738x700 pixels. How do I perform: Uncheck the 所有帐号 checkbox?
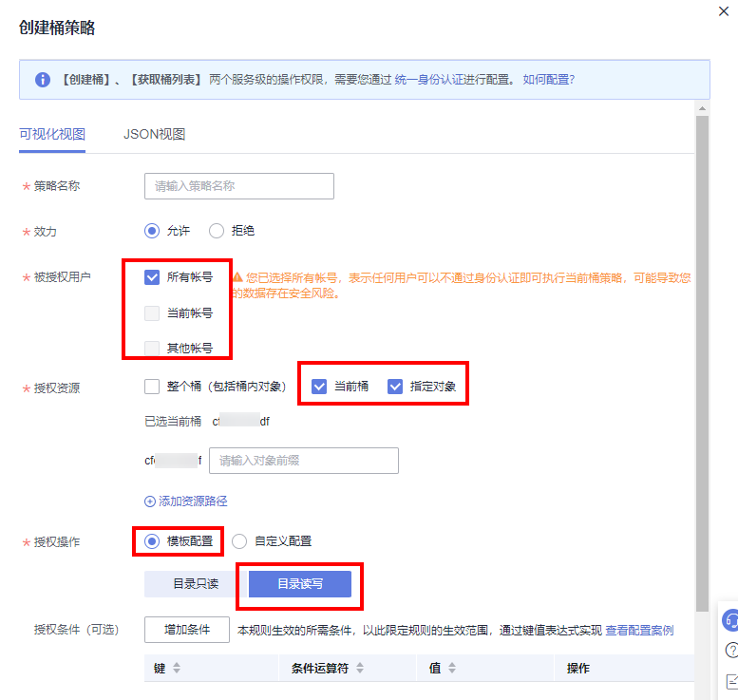pos(152,277)
